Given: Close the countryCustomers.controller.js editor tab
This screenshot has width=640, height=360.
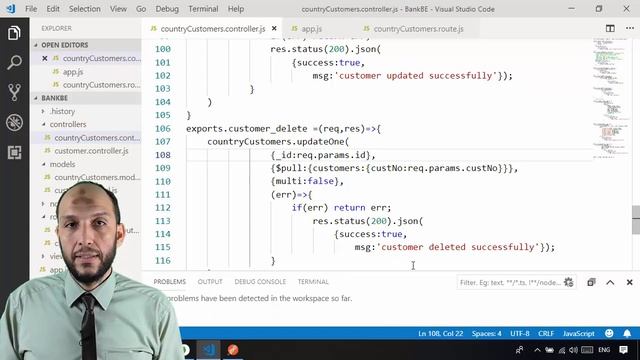Looking at the screenshot, I should pos(274,29).
